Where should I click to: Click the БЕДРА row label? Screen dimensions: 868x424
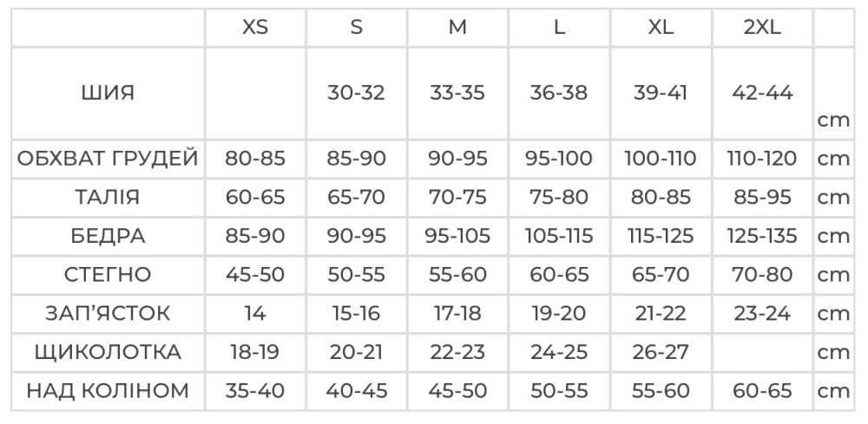coord(108,236)
